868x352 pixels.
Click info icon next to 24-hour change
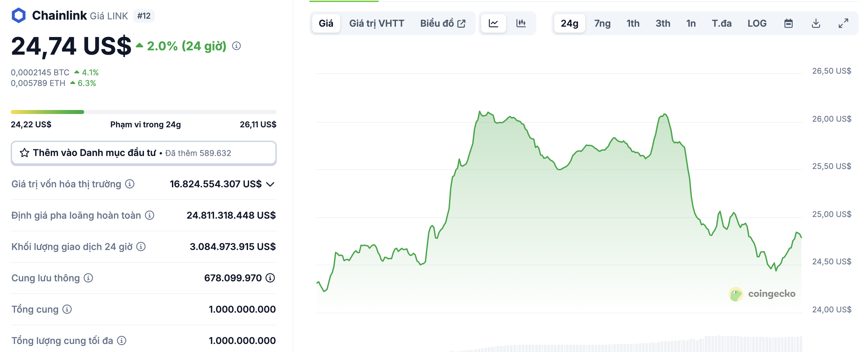(x=237, y=46)
